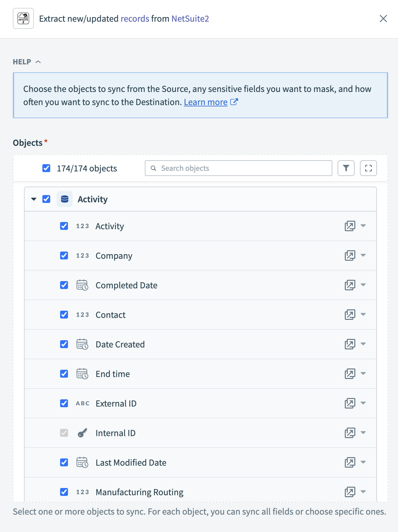Uncheck the Contact field checkbox
The height and width of the screenshot is (532, 398).
click(x=64, y=315)
